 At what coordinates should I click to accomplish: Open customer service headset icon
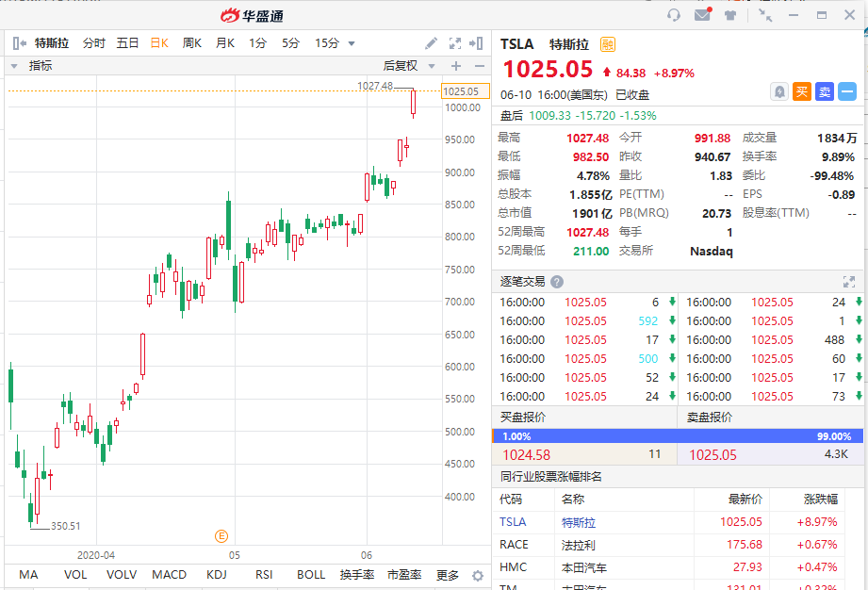[674, 15]
